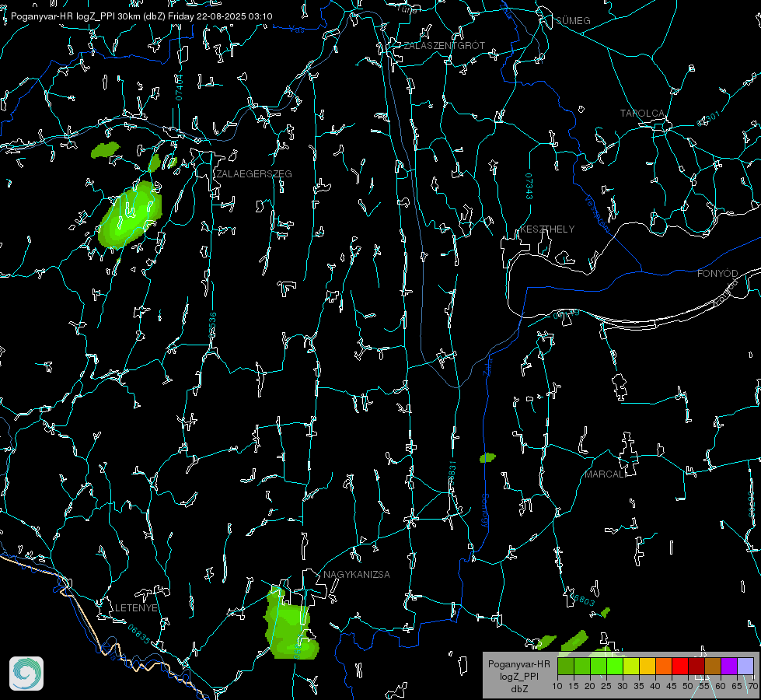The image size is (761, 700).
Task: Click the legend scale value 35
Action: (639, 686)
